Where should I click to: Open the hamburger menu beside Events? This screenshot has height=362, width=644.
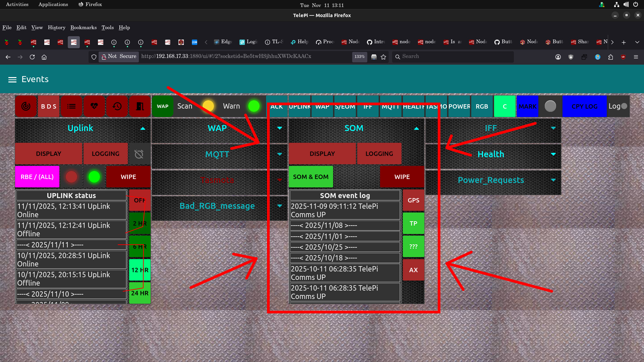(12, 79)
